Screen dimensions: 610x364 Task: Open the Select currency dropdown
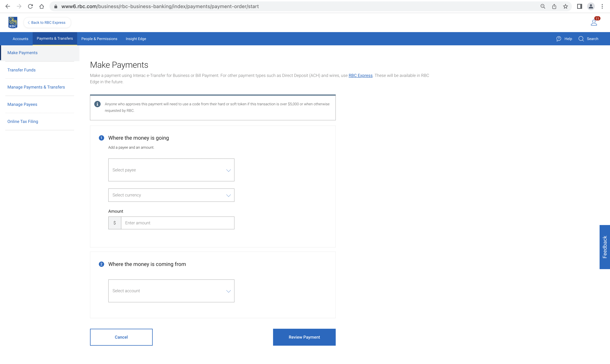(171, 195)
